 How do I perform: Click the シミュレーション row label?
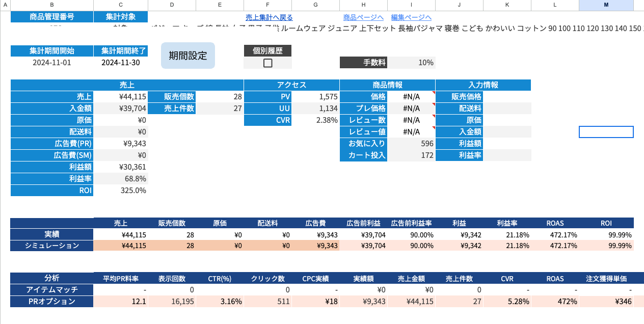pyautogui.click(x=52, y=246)
